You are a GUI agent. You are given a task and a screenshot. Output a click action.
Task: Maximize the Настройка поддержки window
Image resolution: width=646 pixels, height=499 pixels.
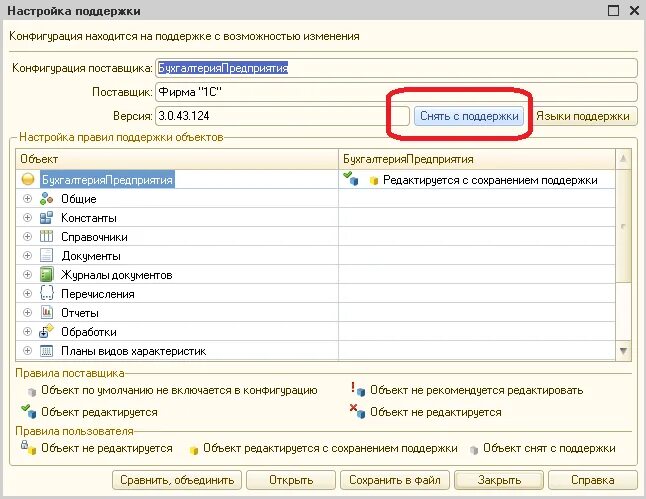613,10
